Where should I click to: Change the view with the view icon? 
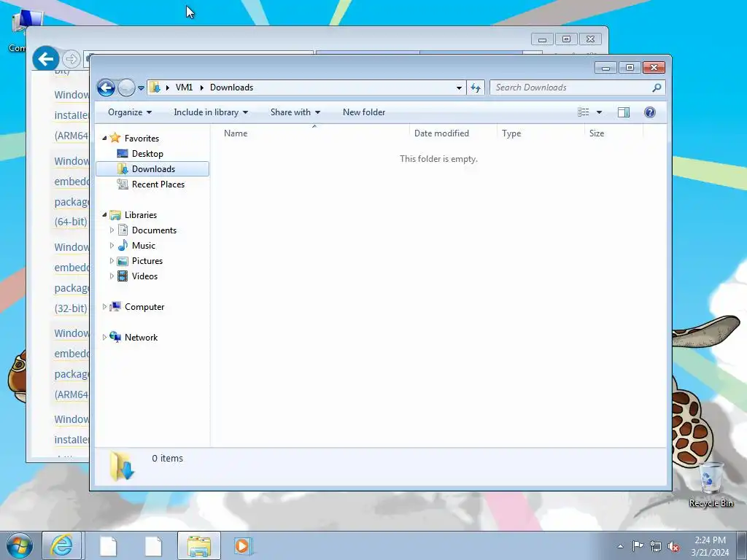tap(584, 112)
